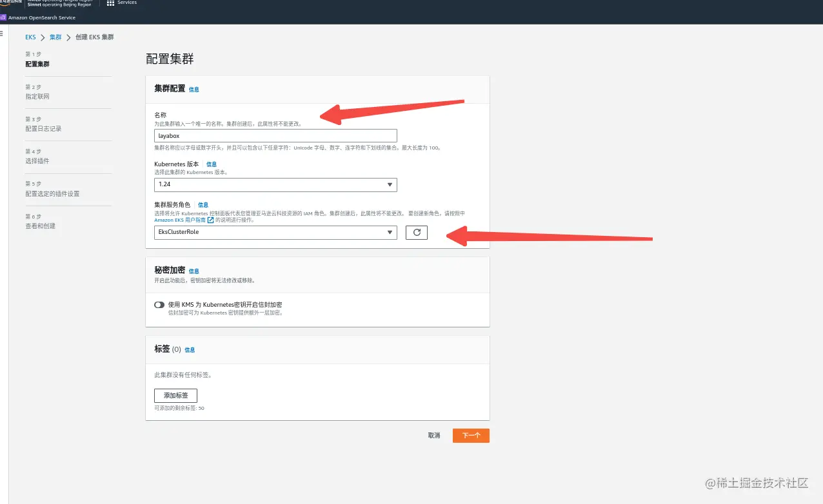Open 信息 link next to 标签
The image size is (823, 504).
[x=190, y=350]
